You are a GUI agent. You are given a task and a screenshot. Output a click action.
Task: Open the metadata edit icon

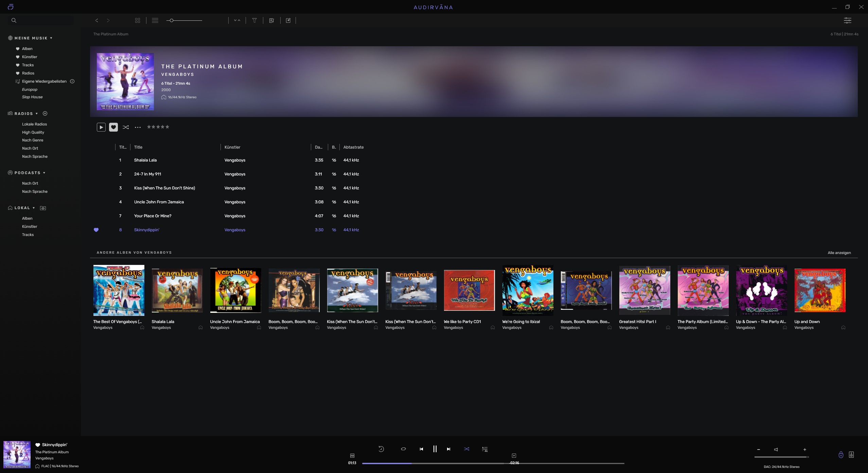pos(288,20)
